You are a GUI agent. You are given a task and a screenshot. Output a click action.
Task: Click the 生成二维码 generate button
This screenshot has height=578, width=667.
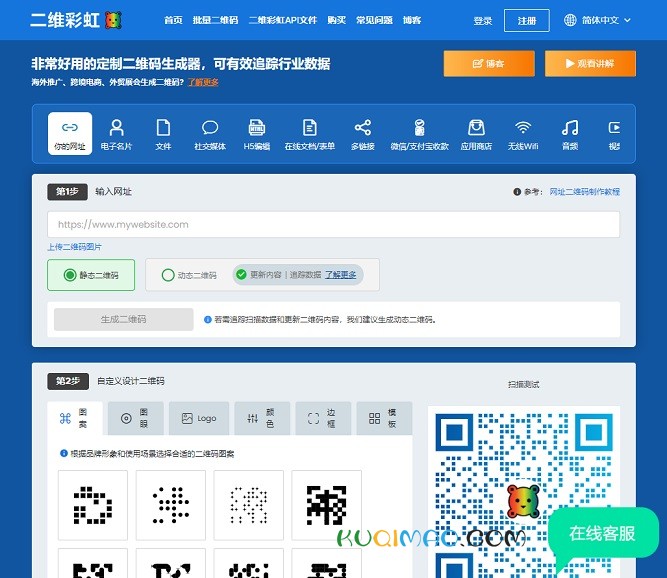coord(123,319)
